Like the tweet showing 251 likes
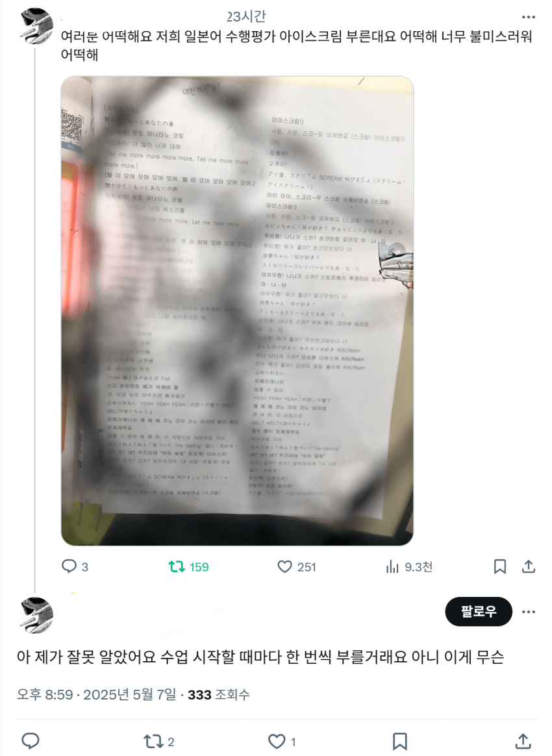 click(x=297, y=566)
